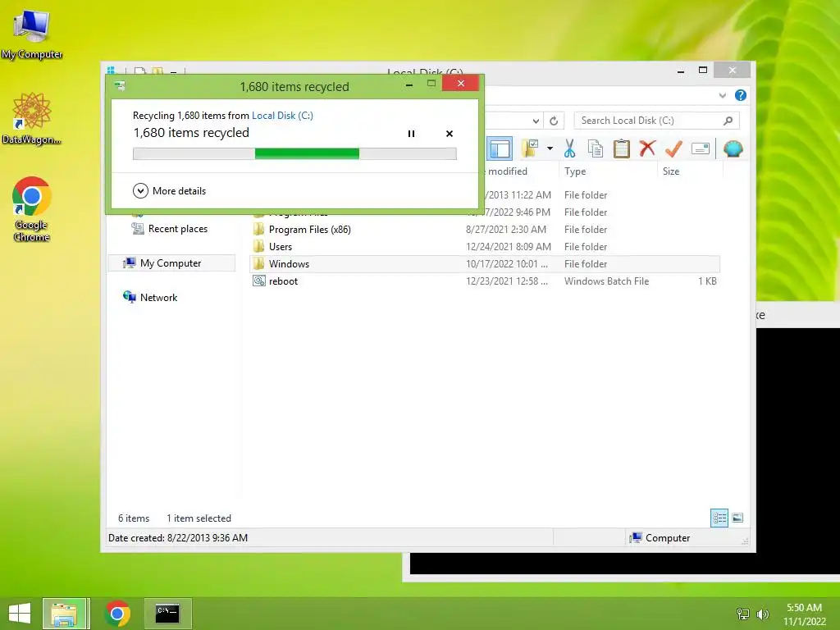Click 'Windows Batch File' type cell
The height and width of the screenshot is (630, 840).
606,281
